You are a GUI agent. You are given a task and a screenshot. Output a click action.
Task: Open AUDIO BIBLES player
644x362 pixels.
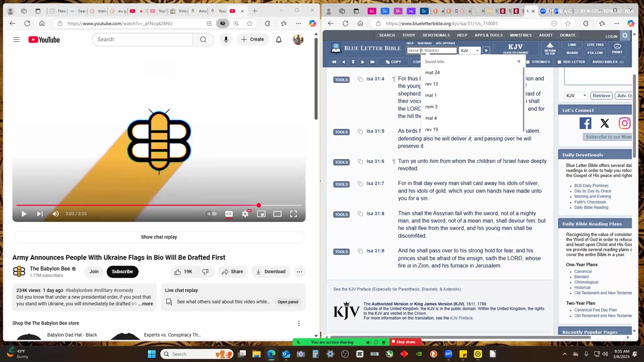click(x=608, y=62)
